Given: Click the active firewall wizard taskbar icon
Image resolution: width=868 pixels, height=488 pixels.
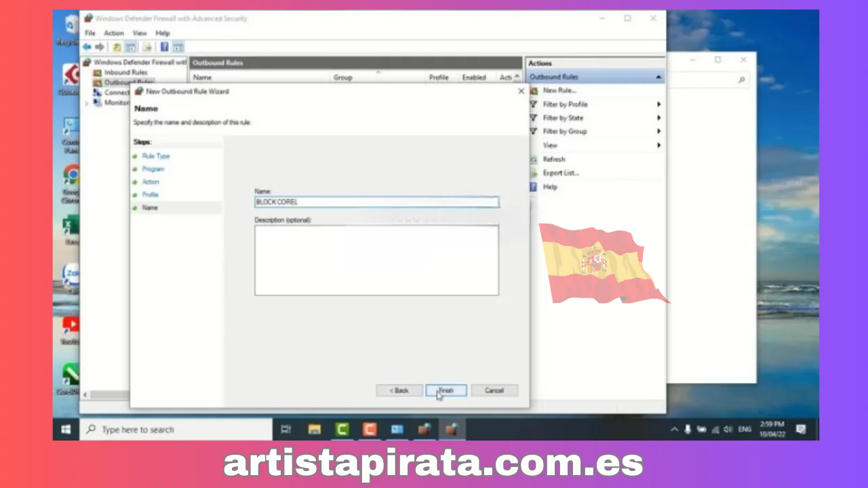Looking at the screenshot, I should tap(452, 429).
